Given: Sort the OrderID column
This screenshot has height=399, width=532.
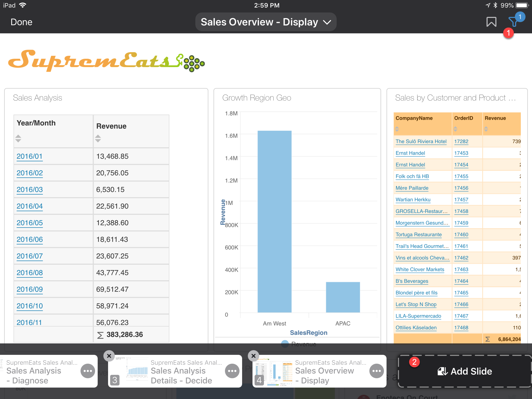Looking at the screenshot, I should tap(455, 129).
